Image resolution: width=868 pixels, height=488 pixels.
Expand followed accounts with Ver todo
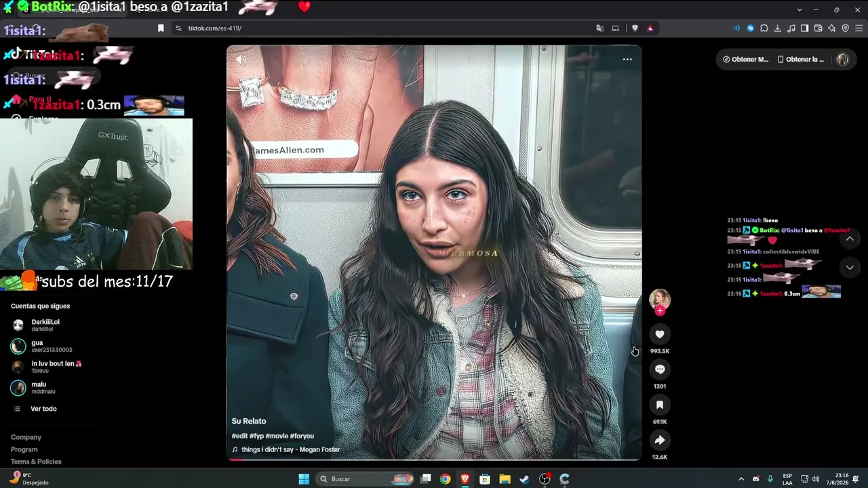click(x=35, y=409)
